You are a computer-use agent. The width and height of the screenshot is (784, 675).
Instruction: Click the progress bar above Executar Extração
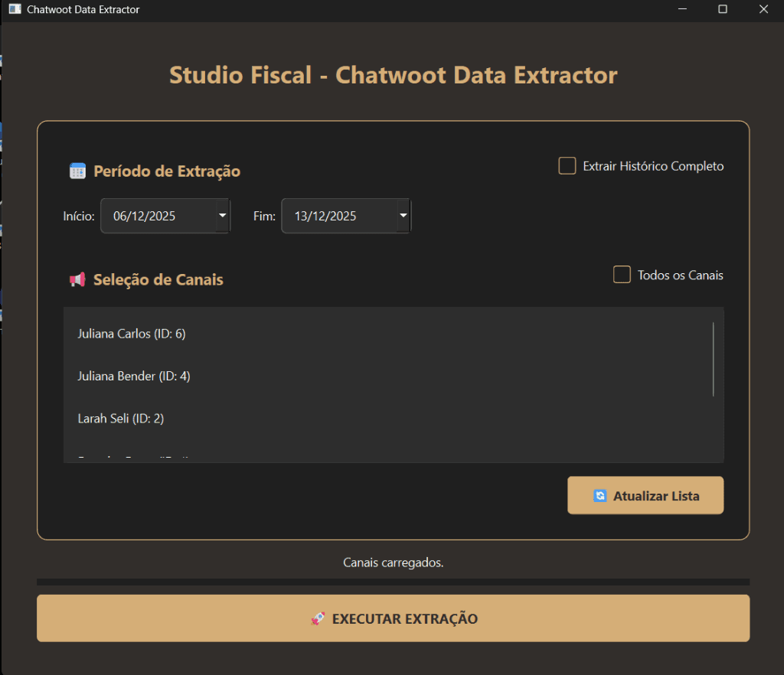(393, 582)
